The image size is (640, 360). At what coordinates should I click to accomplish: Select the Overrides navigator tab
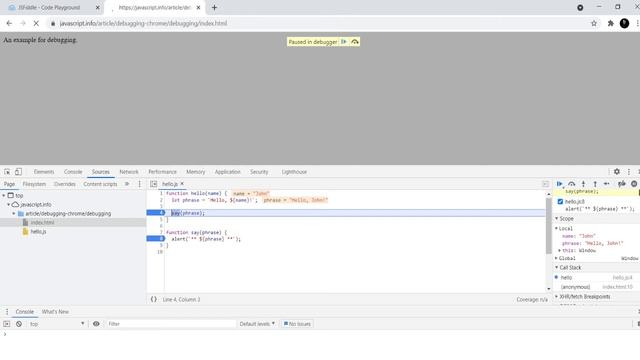point(64,184)
